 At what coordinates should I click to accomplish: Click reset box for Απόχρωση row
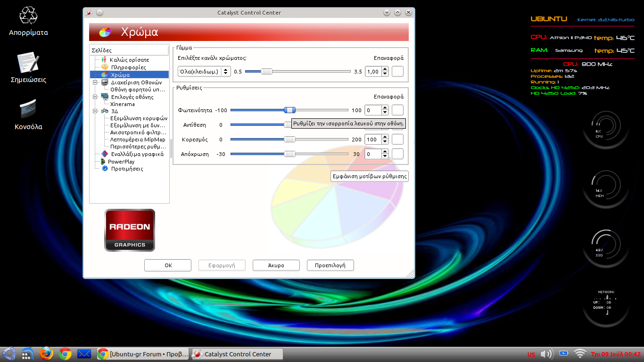click(397, 154)
